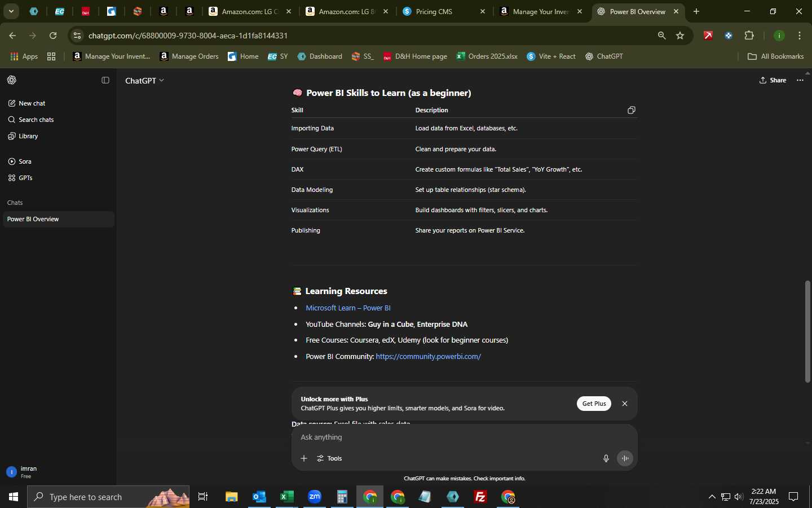Share this conversation
Image resolution: width=812 pixels, height=508 pixels.
pyautogui.click(x=773, y=80)
